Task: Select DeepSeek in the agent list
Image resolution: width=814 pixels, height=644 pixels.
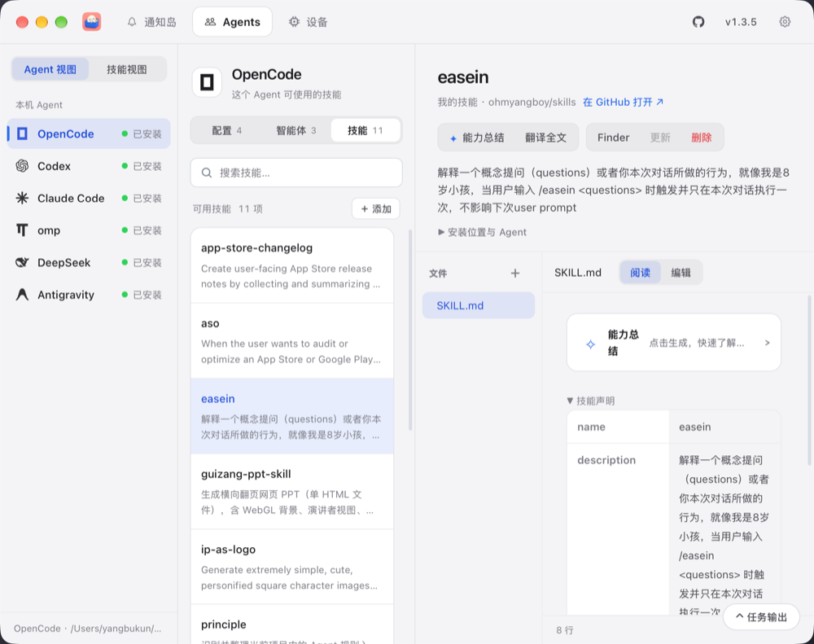Action: coord(89,262)
